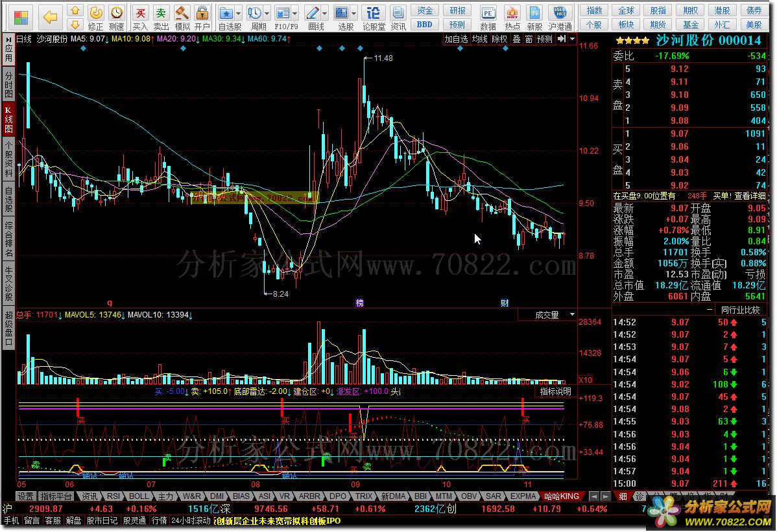The height and width of the screenshot is (532, 777).
Task: Click the 榜 marker on chart
Action: pos(360,303)
